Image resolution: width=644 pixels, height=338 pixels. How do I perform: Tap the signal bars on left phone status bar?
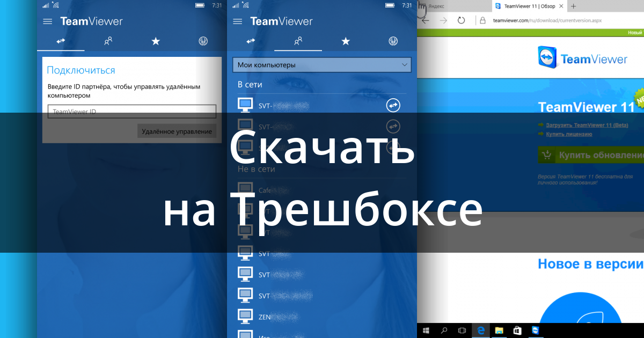click(x=46, y=5)
